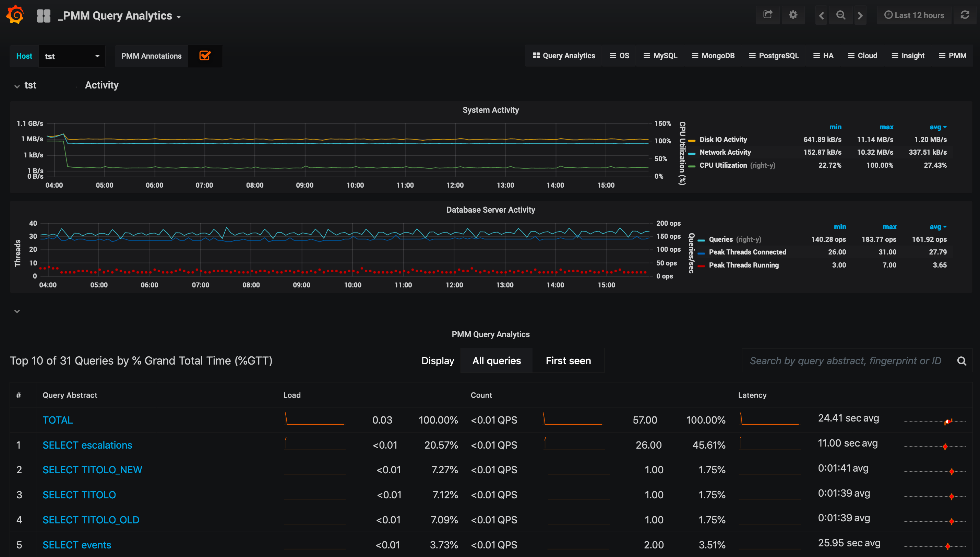
Task: Open the Insight menu
Action: [908, 56]
